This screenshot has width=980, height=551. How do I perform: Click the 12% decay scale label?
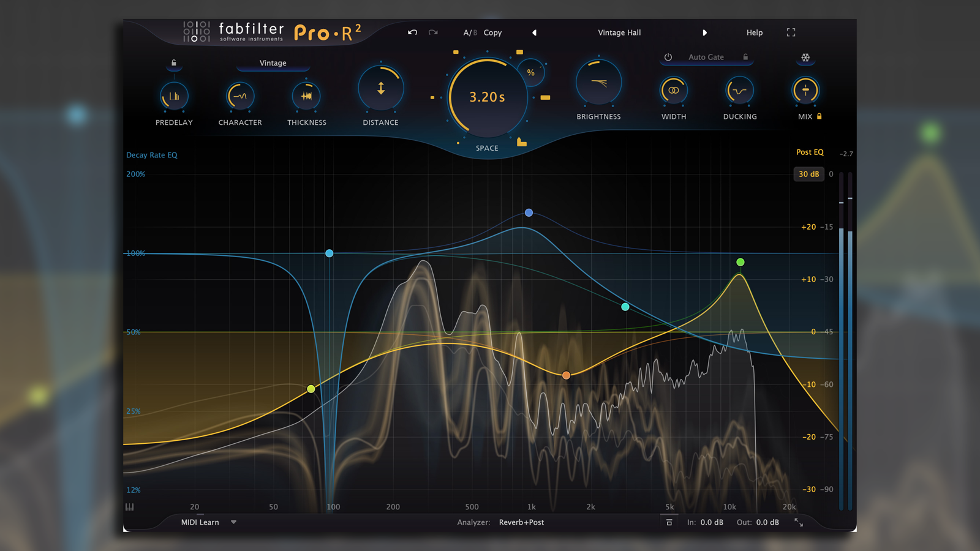134,490
